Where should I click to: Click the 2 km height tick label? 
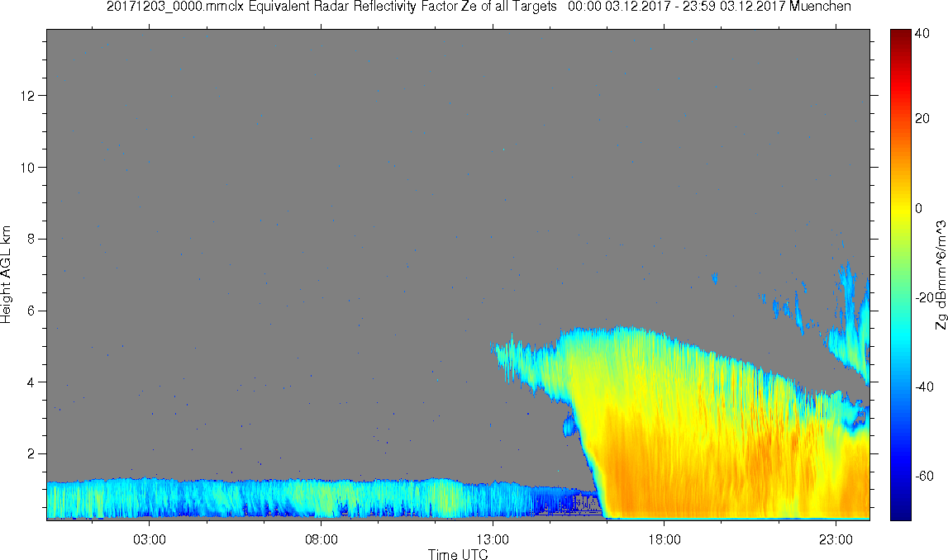[31, 453]
